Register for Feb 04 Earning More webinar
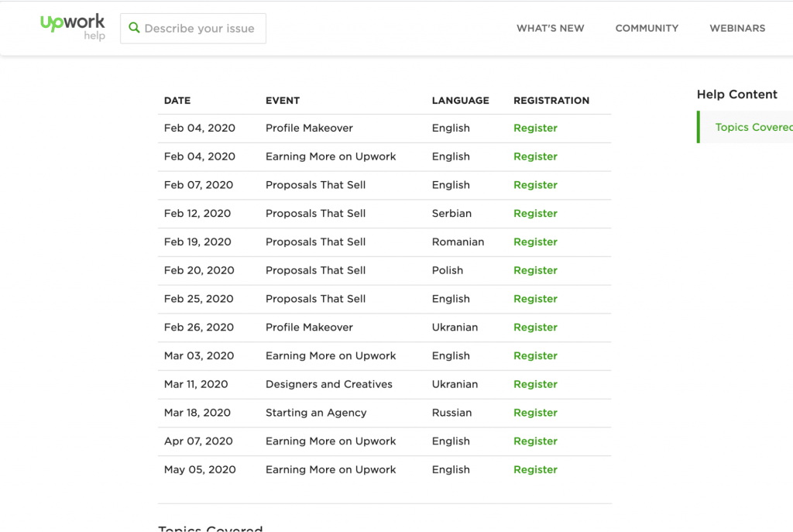The width and height of the screenshot is (793, 532). (x=535, y=156)
